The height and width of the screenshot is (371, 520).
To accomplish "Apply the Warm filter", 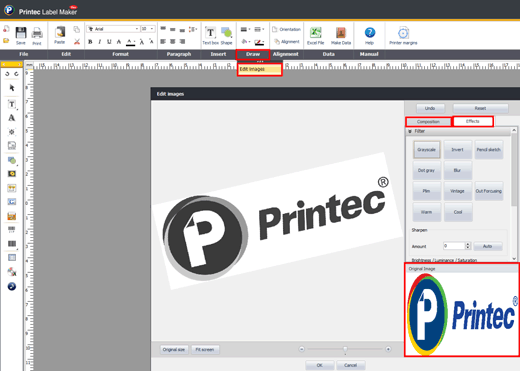I will pyautogui.click(x=427, y=212).
